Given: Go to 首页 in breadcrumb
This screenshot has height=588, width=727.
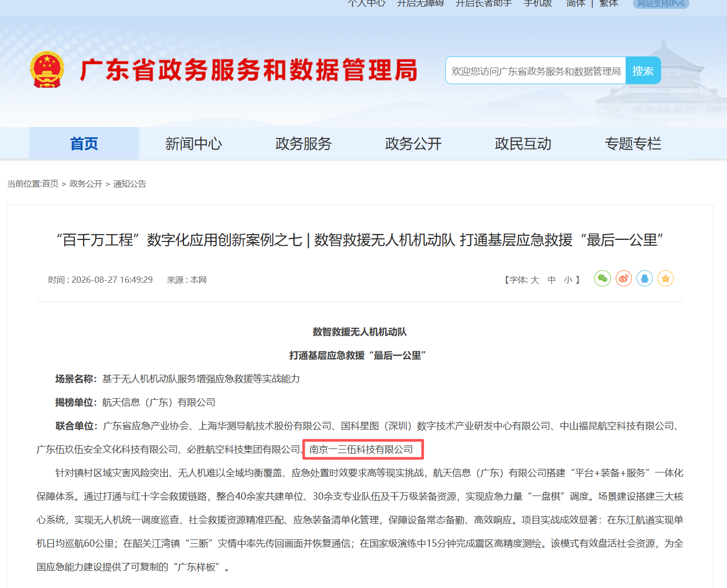Looking at the screenshot, I should [x=50, y=184].
